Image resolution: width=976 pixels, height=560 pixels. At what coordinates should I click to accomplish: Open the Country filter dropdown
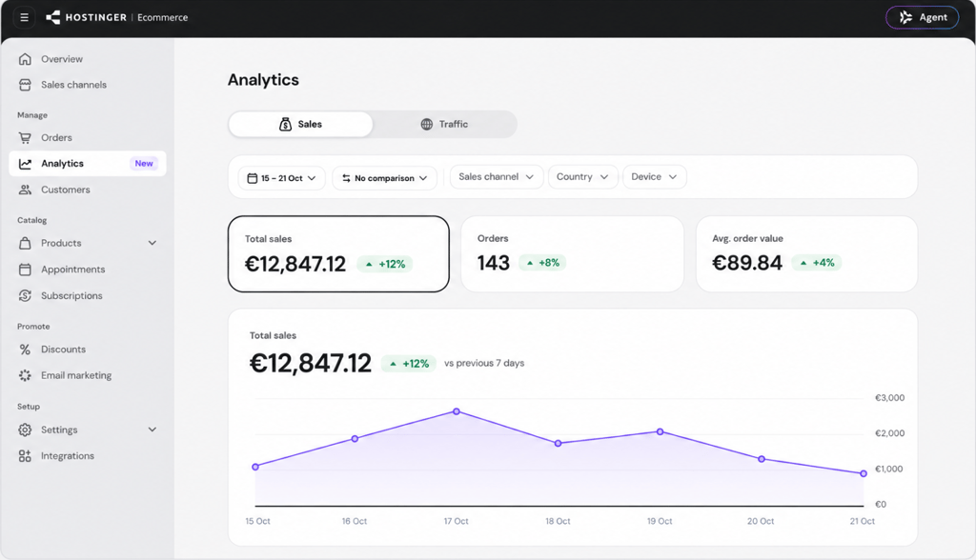pyautogui.click(x=582, y=177)
